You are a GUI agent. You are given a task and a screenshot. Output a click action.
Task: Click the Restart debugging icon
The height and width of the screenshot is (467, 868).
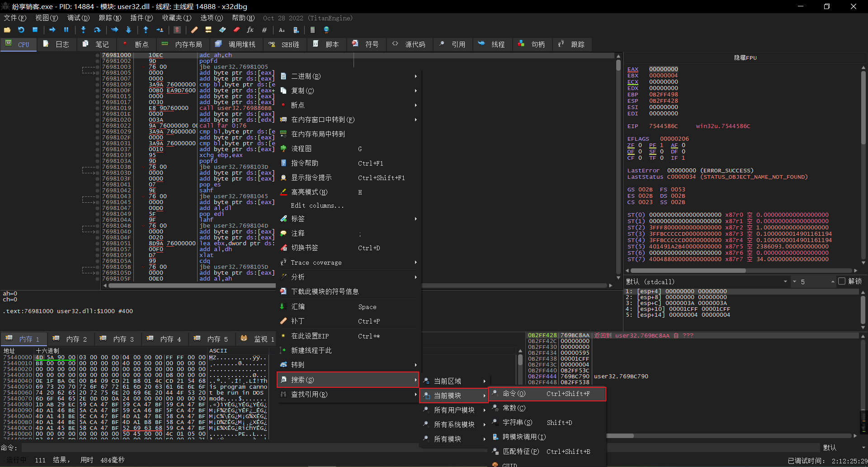(x=21, y=30)
